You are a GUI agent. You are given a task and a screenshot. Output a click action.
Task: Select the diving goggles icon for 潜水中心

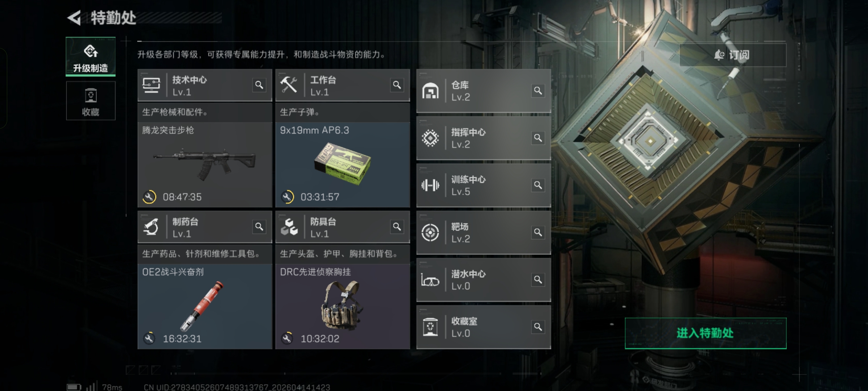tap(430, 280)
